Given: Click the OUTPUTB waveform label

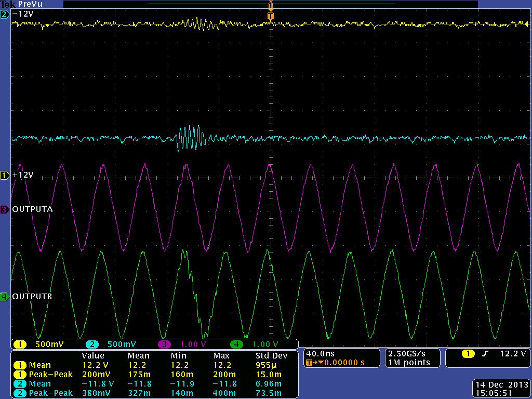Looking at the screenshot, I should (x=32, y=296).
